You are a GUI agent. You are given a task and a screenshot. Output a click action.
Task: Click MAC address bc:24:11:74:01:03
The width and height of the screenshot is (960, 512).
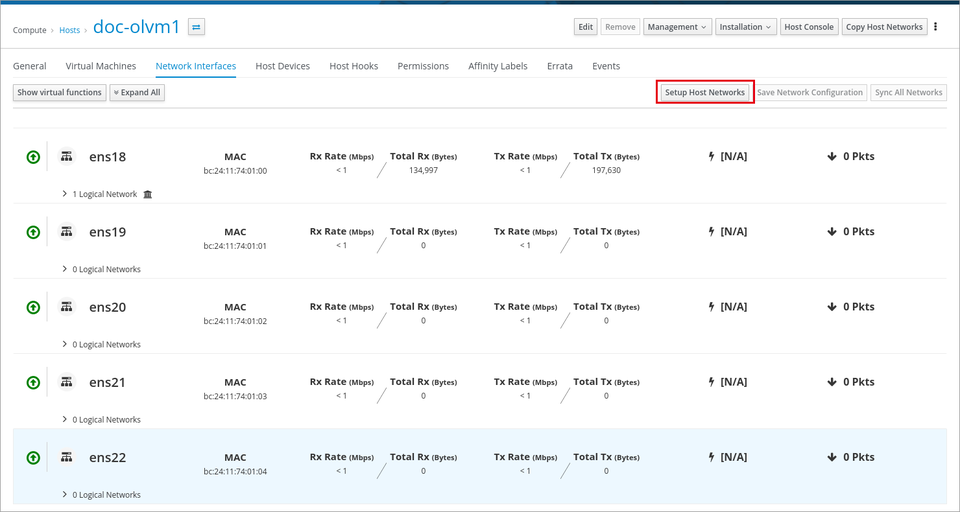(235, 396)
